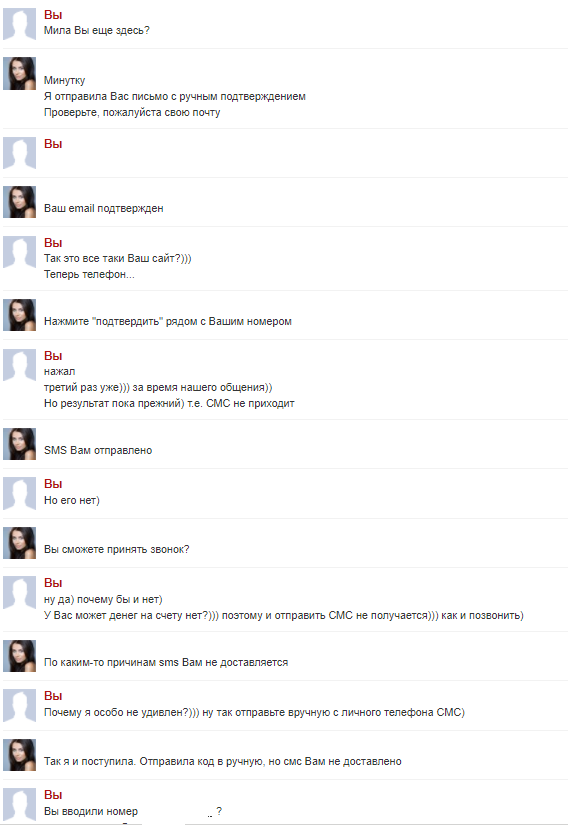Screen dimensions: 568x825
Task: Click the empty "Вы" message user avatar
Action: pyautogui.click(x=19, y=153)
